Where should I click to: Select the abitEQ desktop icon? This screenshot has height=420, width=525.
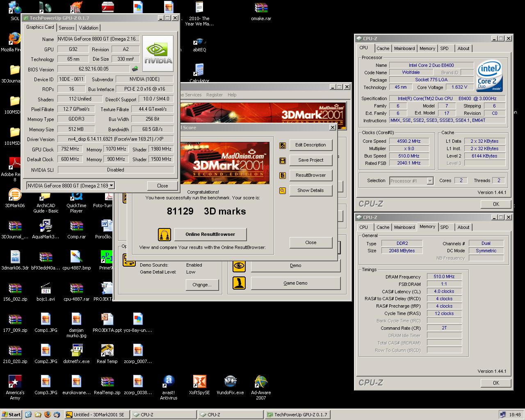(200, 44)
